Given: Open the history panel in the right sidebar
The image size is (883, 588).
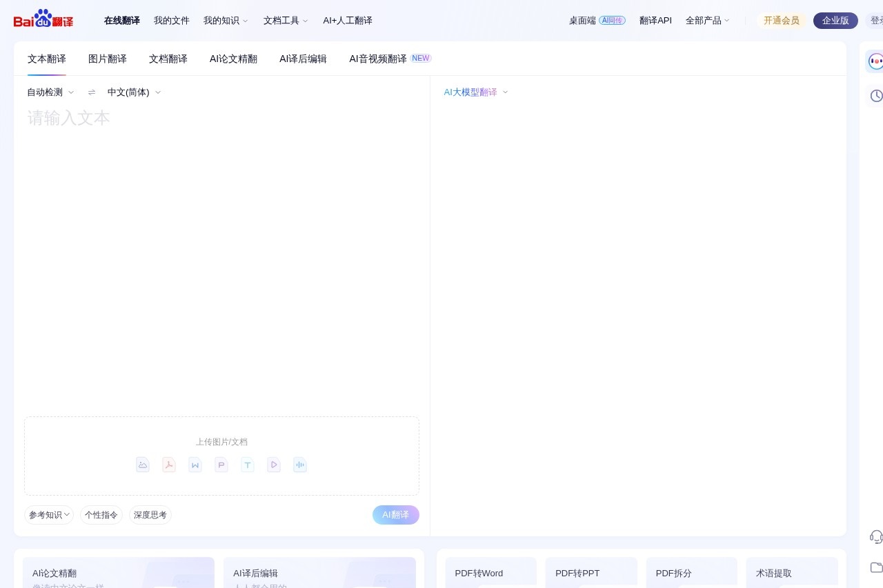Looking at the screenshot, I should [x=876, y=96].
